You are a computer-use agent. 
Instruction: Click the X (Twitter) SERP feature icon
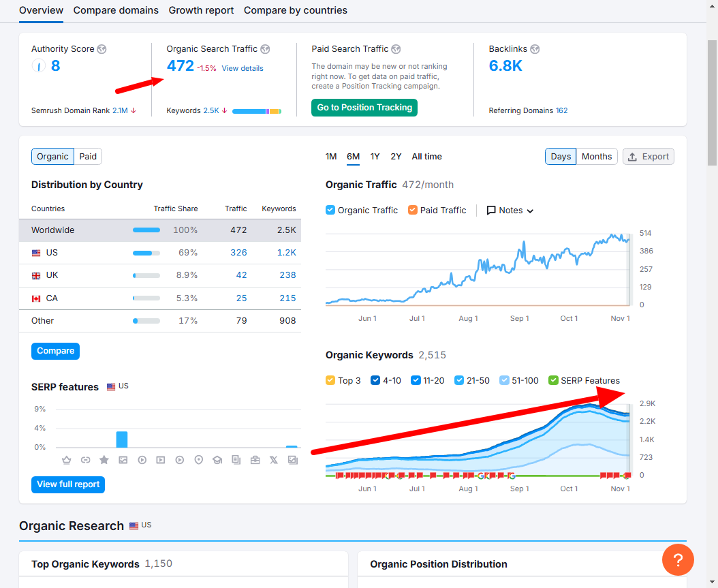pyautogui.click(x=274, y=460)
